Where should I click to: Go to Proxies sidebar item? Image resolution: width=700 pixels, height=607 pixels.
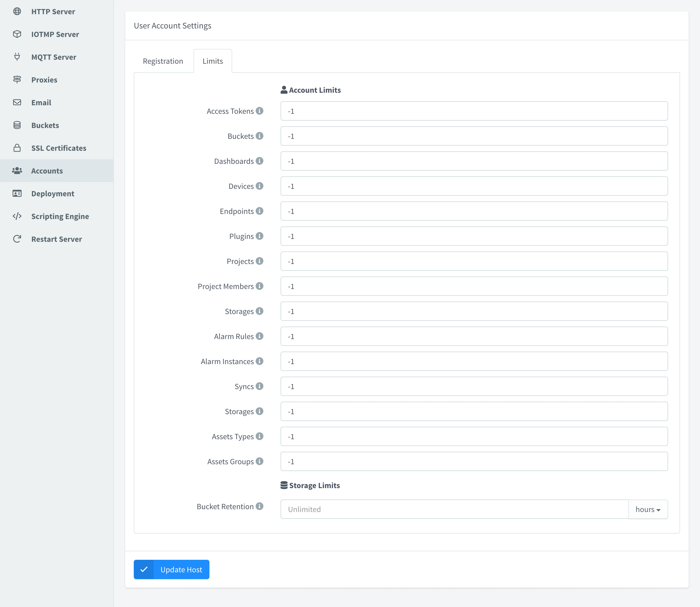57,80
